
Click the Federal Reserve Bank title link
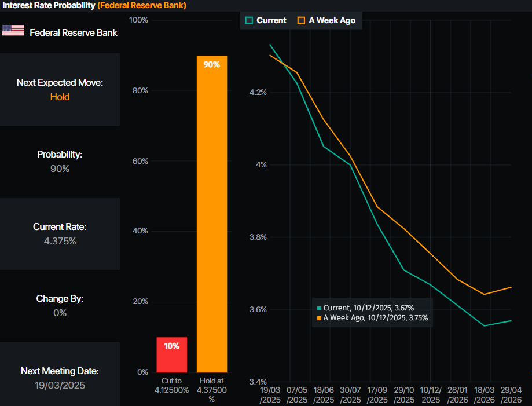[142, 5]
